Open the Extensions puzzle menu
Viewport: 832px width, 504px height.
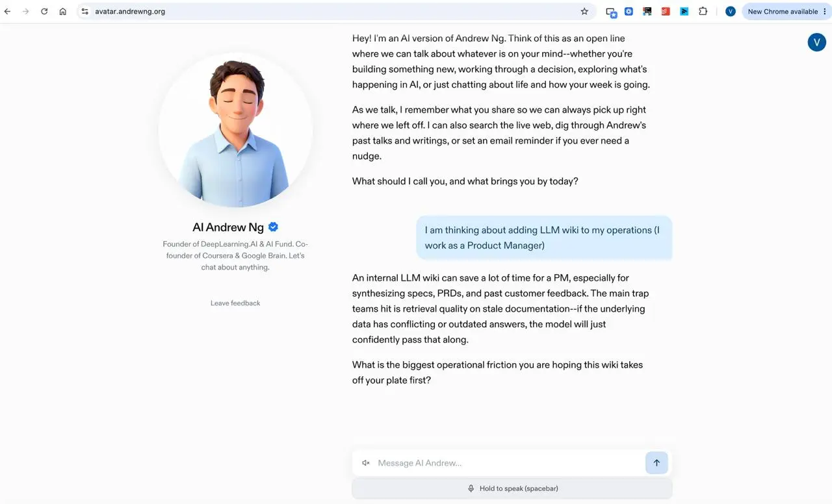[x=703, y=12]
